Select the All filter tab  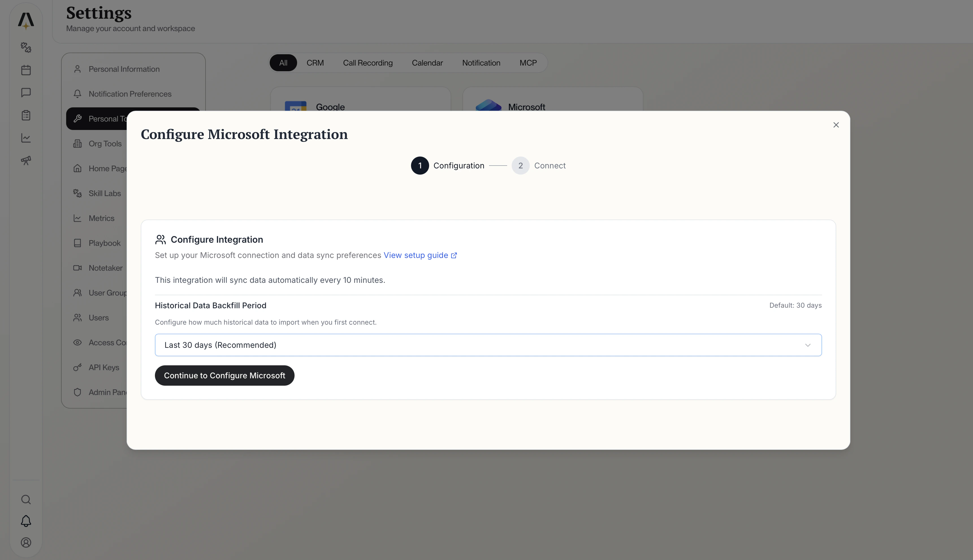(283, 63)
